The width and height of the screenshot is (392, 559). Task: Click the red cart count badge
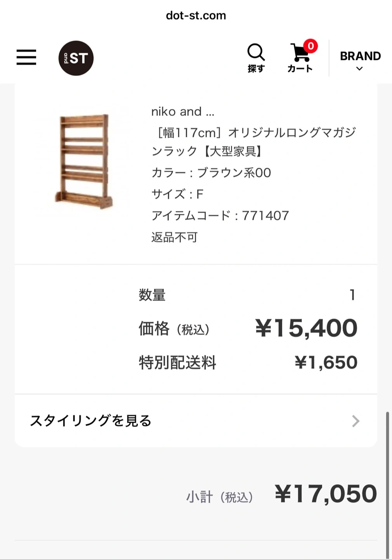[x=310, y=46]
